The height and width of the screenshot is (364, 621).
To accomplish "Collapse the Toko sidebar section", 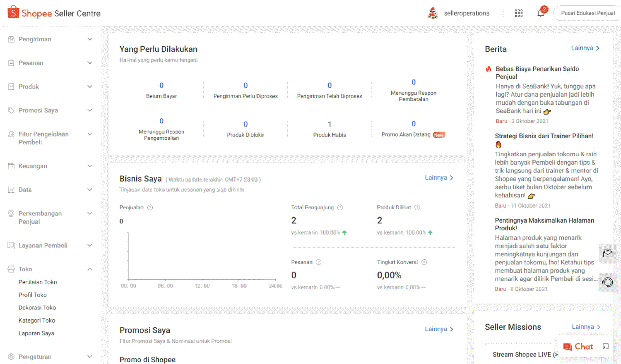I will point(90,269).
